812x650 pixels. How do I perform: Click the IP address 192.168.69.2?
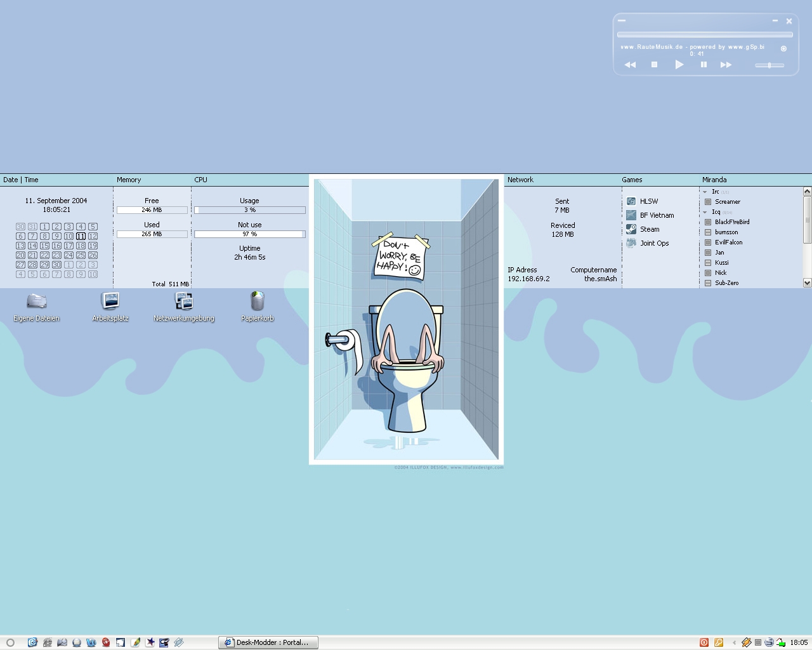click(x=528, y=279)
